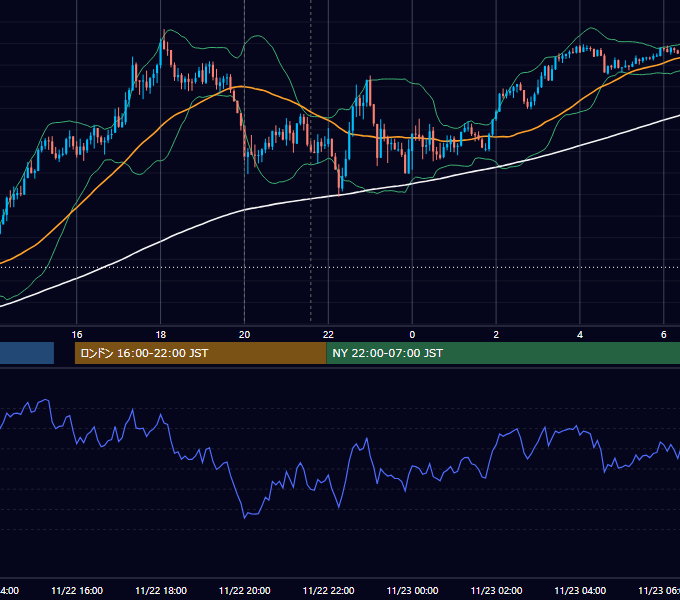The image size is (680, 600).
Task: Click the London session bar 16:00-22:00 JST
Action: 200,353
